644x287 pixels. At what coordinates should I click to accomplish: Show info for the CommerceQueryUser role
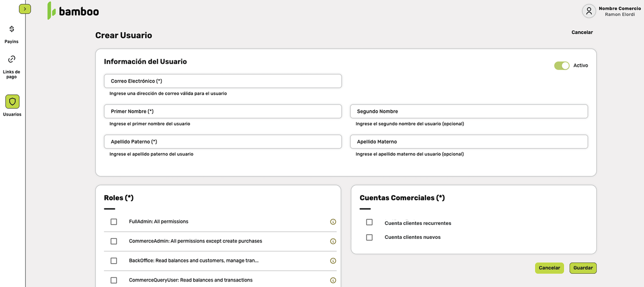[333, 280]
